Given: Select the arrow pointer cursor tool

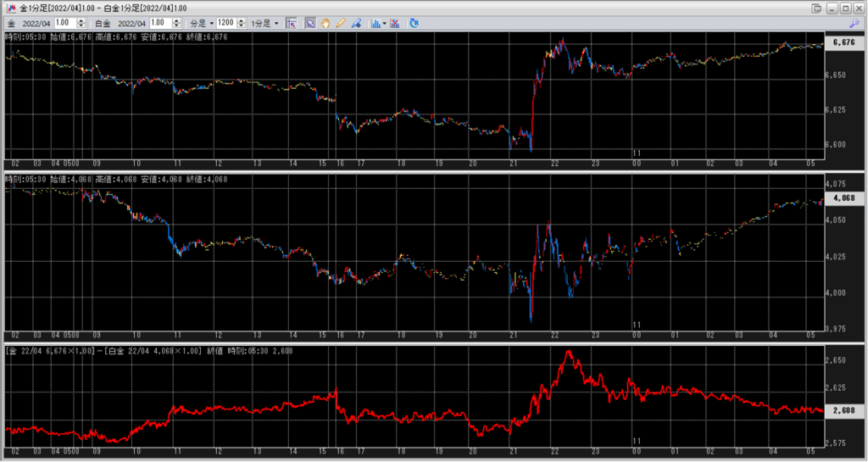Looking at the screenshot, I should pos(310,23).
